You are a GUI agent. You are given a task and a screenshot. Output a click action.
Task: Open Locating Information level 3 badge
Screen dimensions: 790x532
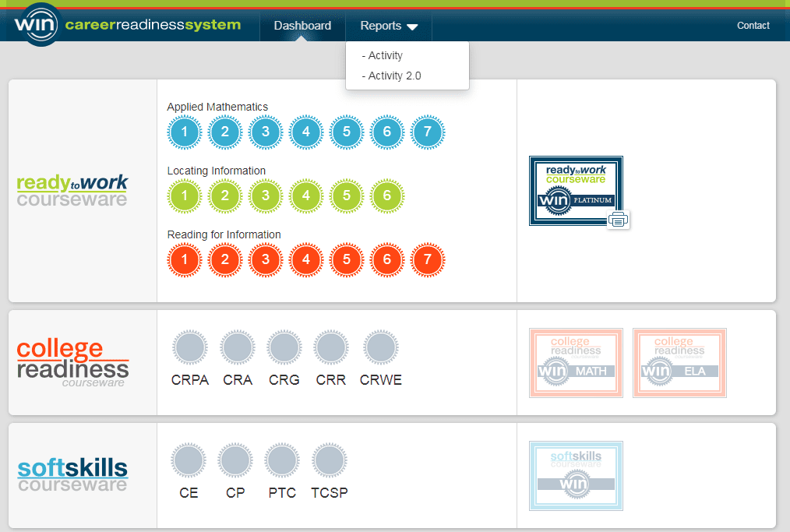[266, 196]
